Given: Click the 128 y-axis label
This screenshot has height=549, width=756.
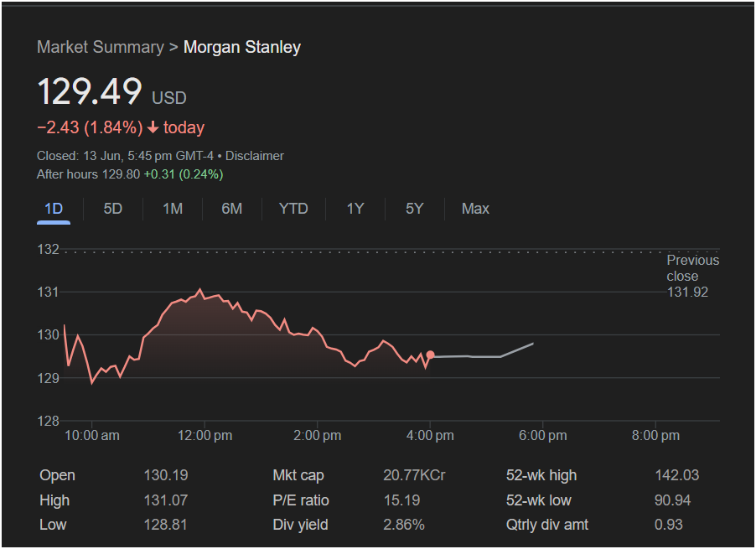Looking at the screenshot, I should coord(49,421).
